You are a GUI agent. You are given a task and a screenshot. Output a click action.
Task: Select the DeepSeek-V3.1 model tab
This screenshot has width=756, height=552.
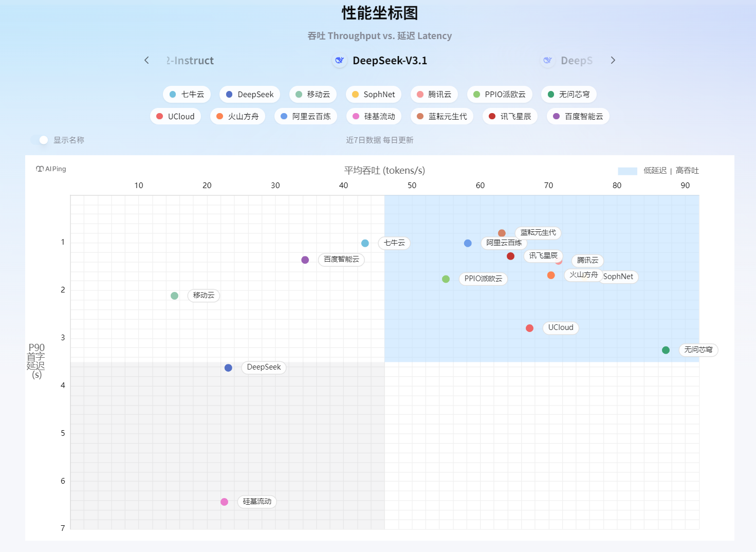point(380,61)
